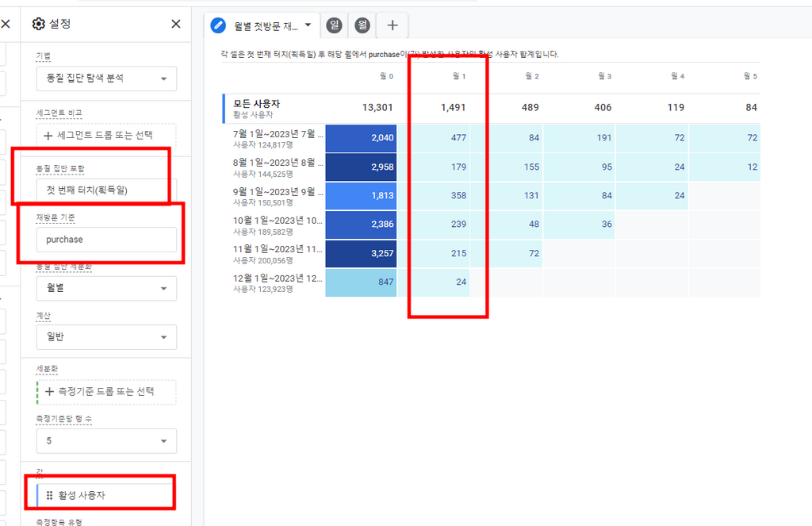Viewport: 812px width, 526px height.
Task: Click the 36 cell in October row
Action: (x=580, y=225)
